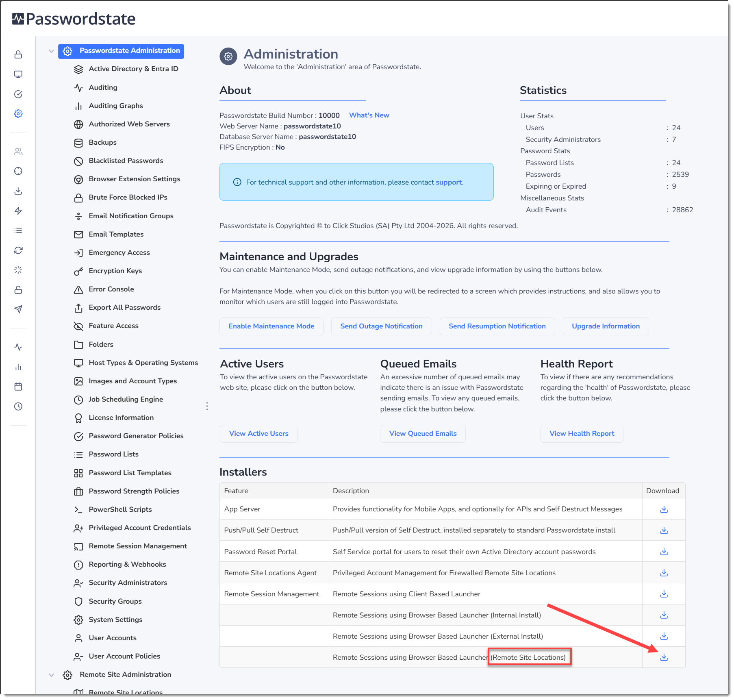Open the users icon in the icon rail
The image size is (734, 700).
pos(18,152)
